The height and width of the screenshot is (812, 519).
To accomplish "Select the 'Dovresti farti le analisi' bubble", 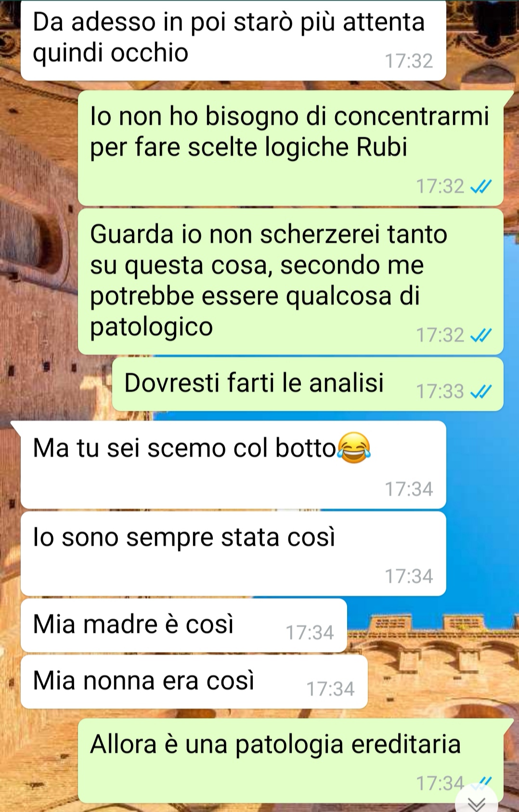I will click(x=308, y=384).
